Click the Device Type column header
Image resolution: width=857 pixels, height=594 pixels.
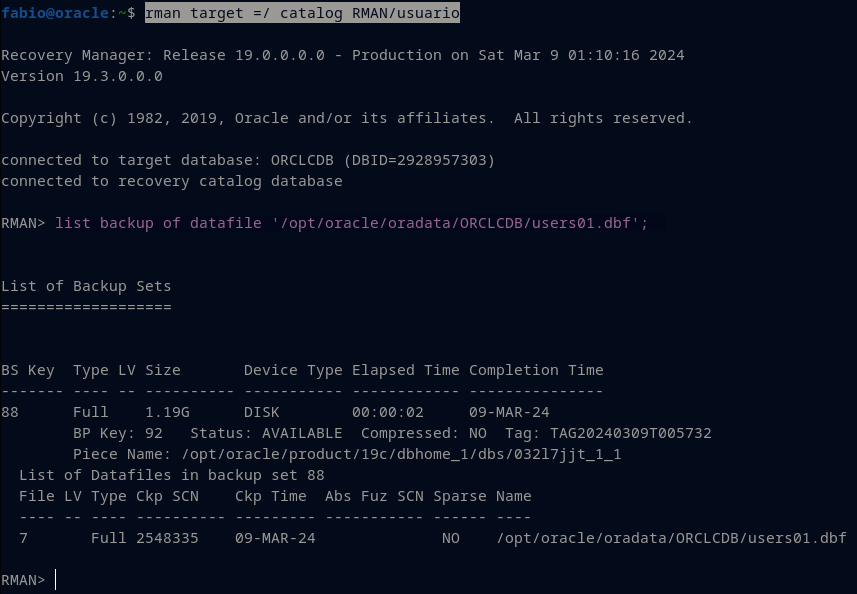tap(293, 370)
